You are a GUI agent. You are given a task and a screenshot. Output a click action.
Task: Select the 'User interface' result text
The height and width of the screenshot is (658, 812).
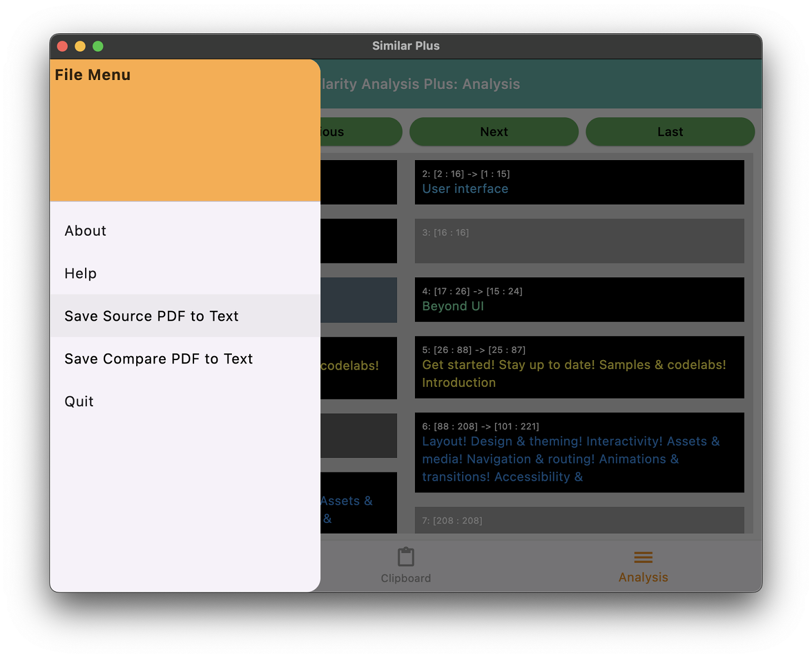coord(465,189)
